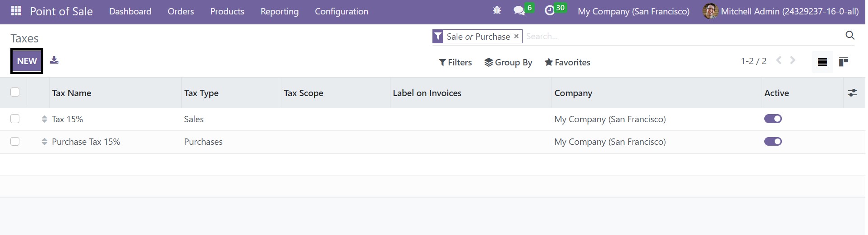Open the activities clock icon

pyautogui.click(x=549, y=11)
